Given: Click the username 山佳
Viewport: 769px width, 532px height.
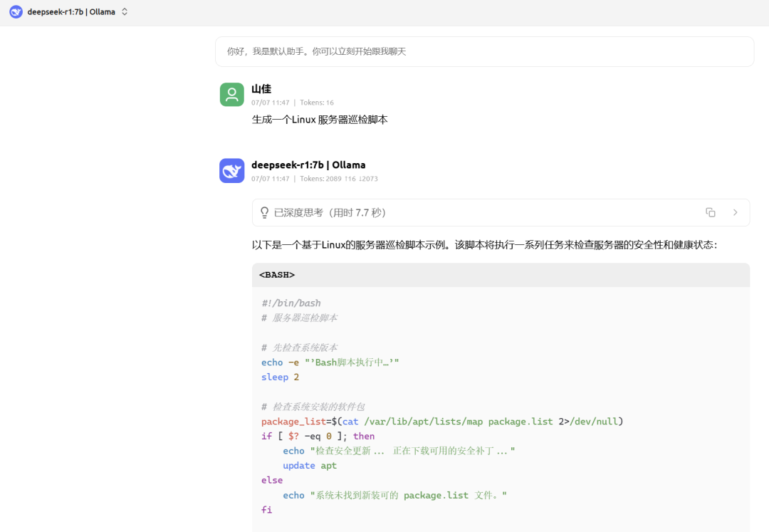Looking at the screenshot, I should point(261,89).
